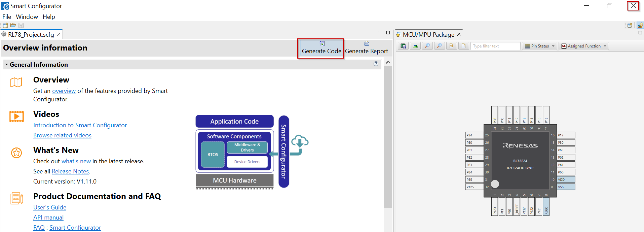The width and height of the screenshot is (644, 232).
Task: Open the Window menu
Action: click(x=27, y=17)
